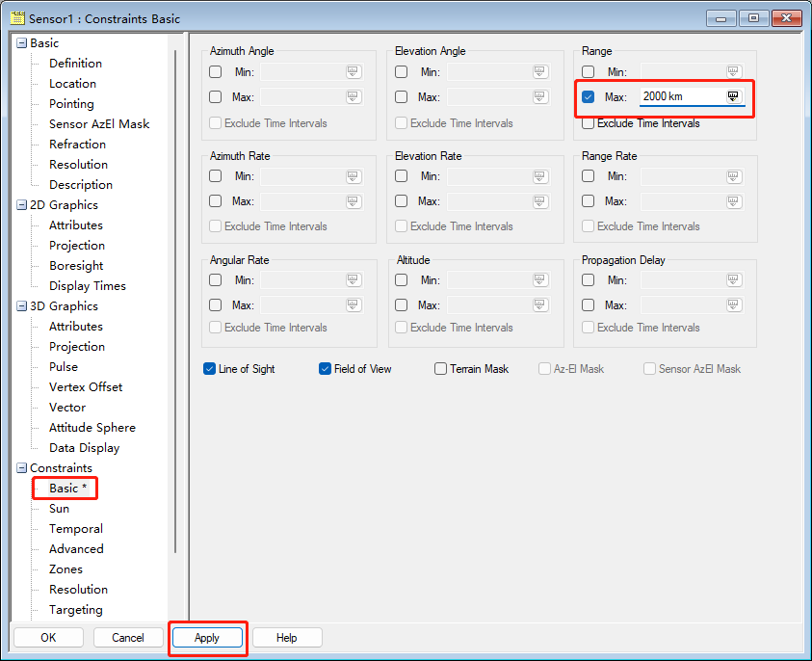This screenshot has width=812, height=661.
Task: Enable the Terrain Mask checkbox
Action: coord(440,369)
